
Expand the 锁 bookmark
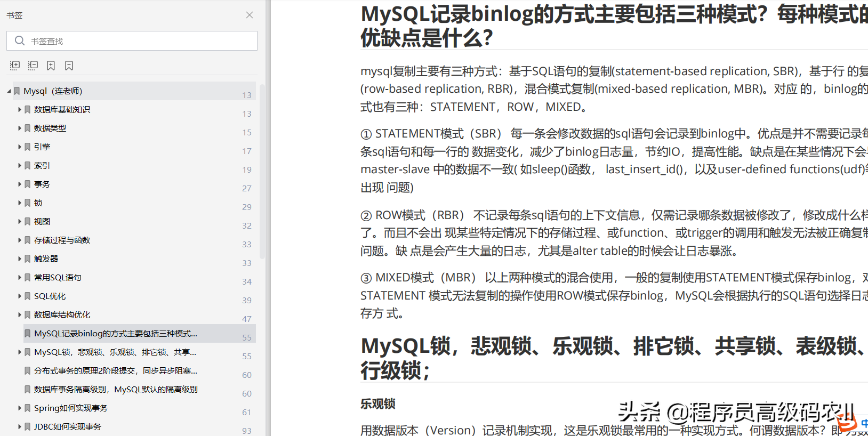[x=20, y=203]
